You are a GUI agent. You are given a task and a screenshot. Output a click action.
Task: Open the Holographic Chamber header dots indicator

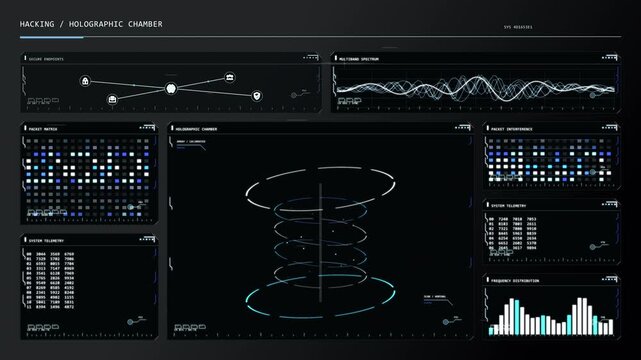(462, 128)
